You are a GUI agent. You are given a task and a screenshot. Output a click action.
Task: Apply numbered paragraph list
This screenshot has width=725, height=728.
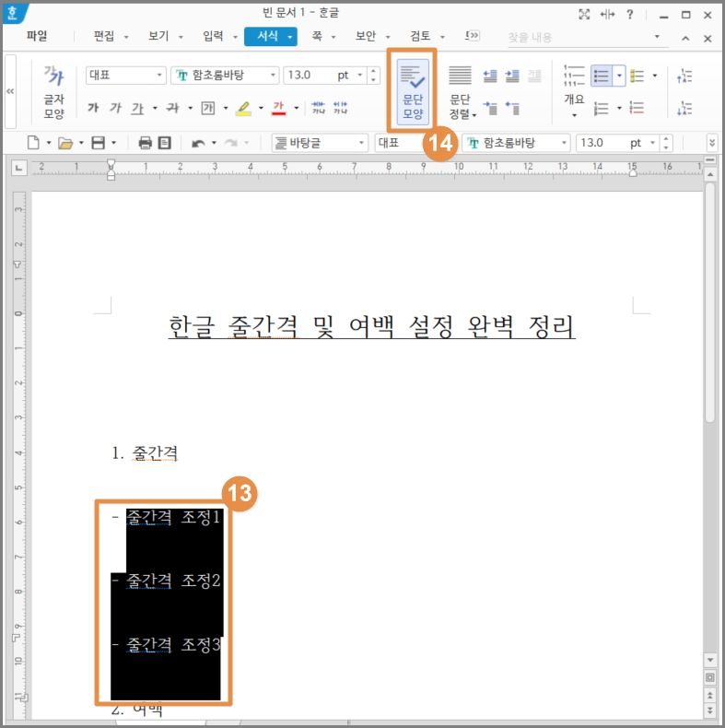click(601, 109)
